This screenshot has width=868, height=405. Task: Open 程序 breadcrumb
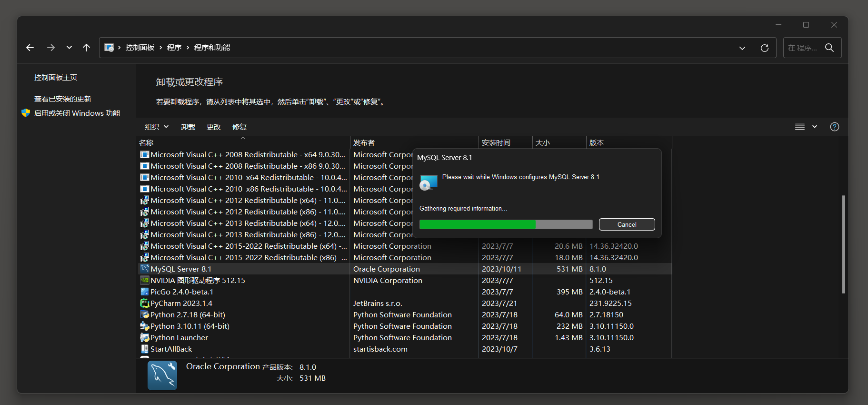tap(174, 48)
